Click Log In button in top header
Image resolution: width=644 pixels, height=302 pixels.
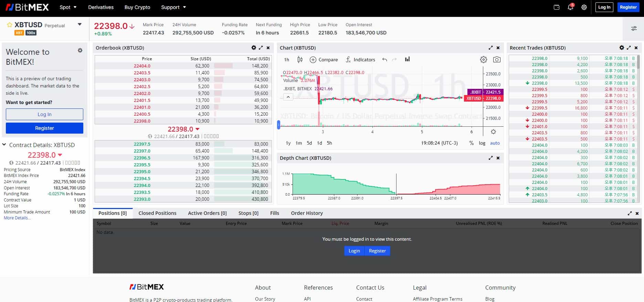604,7
